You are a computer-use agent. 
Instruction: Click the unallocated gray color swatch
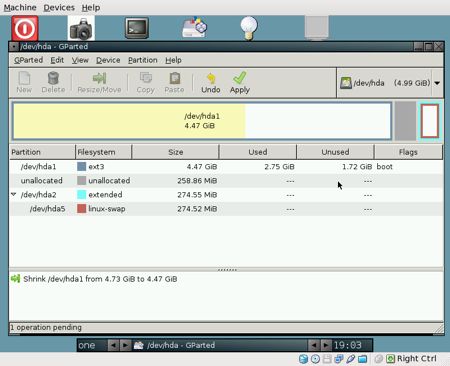[x=82, y=180]
